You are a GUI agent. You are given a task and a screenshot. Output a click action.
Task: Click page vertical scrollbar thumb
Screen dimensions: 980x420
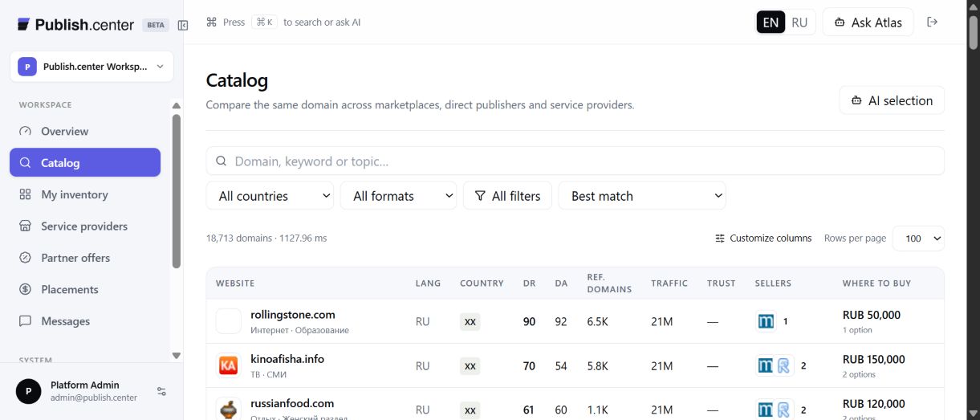[x=973, y=32]
